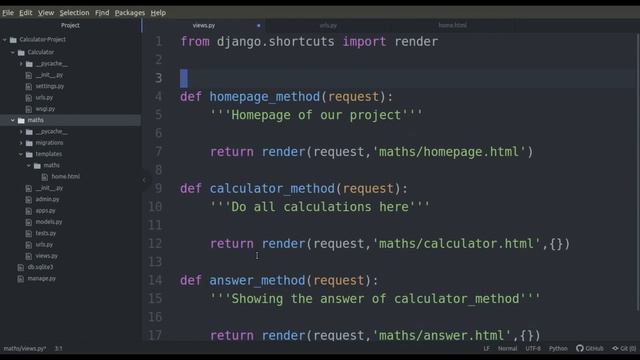The height and width of the screenshot is (360, 640).
Task: Click the migrations folder icon
Action: pos(29,143)
